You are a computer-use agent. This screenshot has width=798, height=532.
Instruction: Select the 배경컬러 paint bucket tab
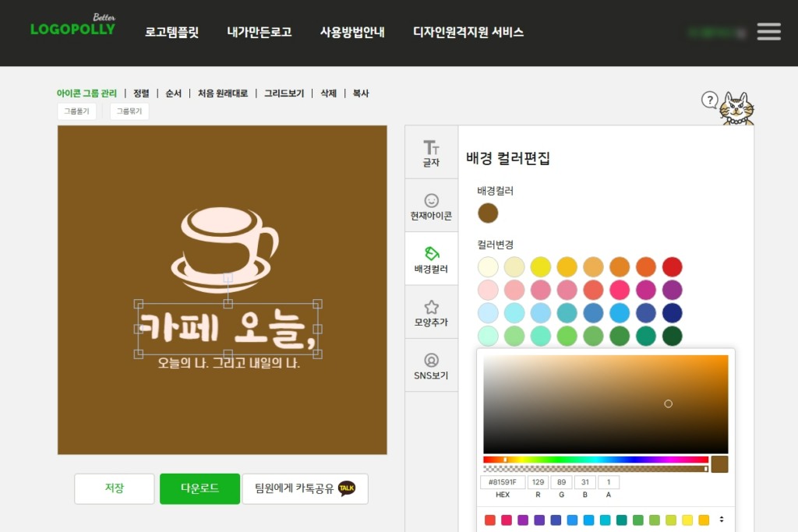pyautogui.click(x=431, y=259)
